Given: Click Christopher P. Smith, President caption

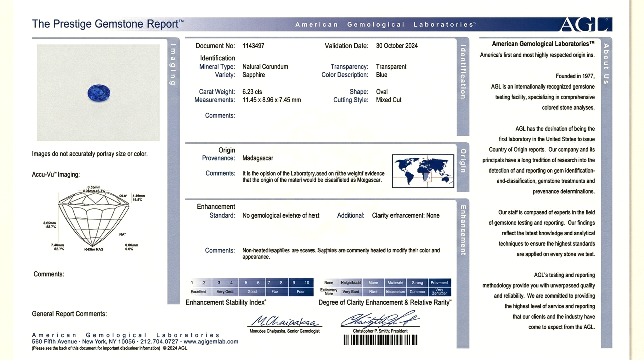Looking at the screenshot, I should (380, 331).
